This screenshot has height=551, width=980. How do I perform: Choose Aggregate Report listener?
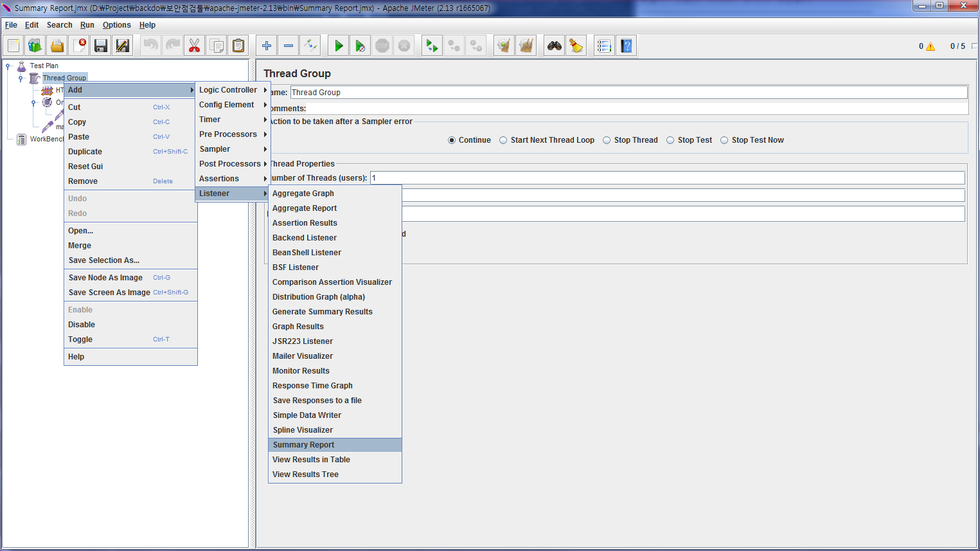335,208
